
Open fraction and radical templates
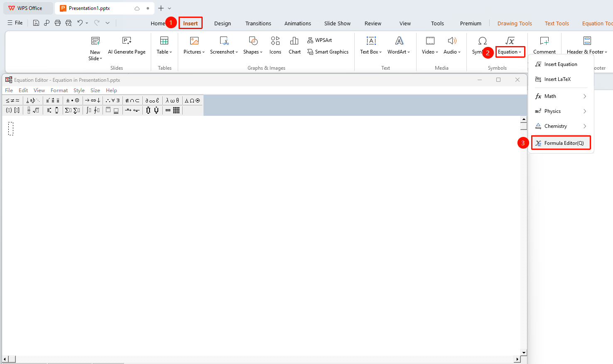tap(33, 110)
